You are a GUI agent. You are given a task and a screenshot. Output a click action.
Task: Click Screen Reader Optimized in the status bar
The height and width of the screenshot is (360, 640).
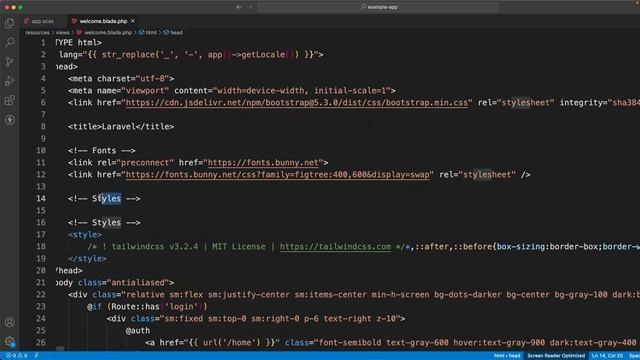click(x=556, y=356)
